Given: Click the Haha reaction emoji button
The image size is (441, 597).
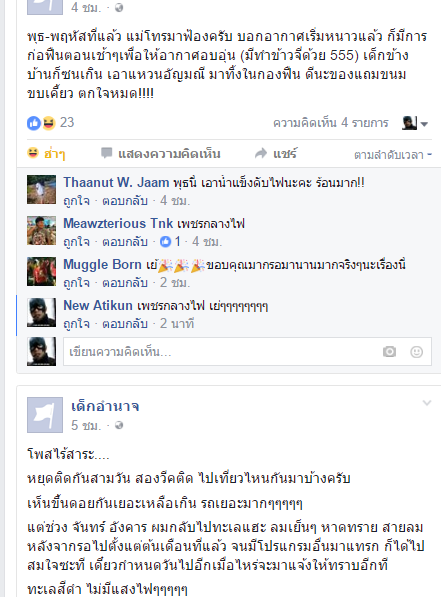Looking at the screenshot, I should click(x=46, y=154).
